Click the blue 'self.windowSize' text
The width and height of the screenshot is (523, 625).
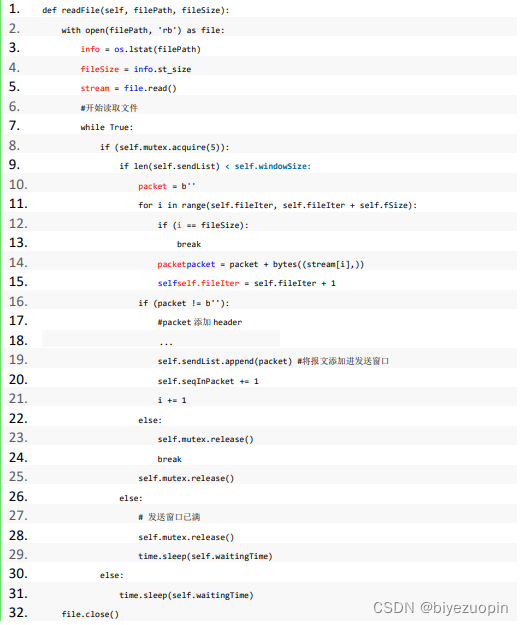[x=273, y=166]
